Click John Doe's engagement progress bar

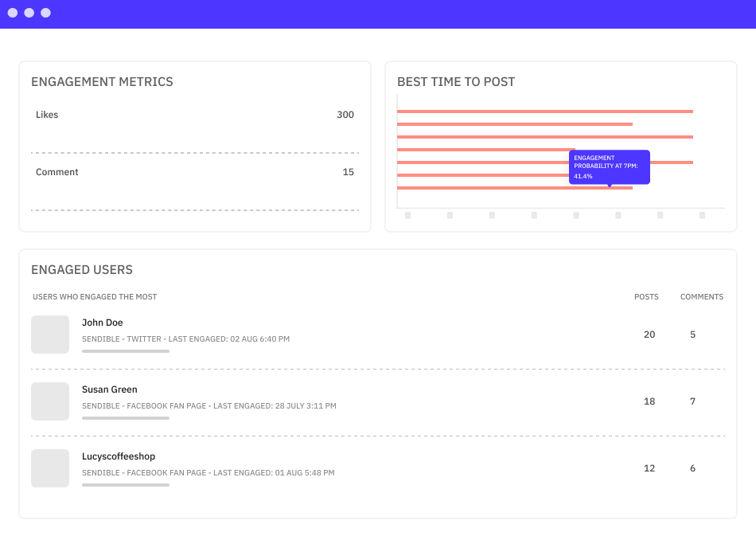125,350
